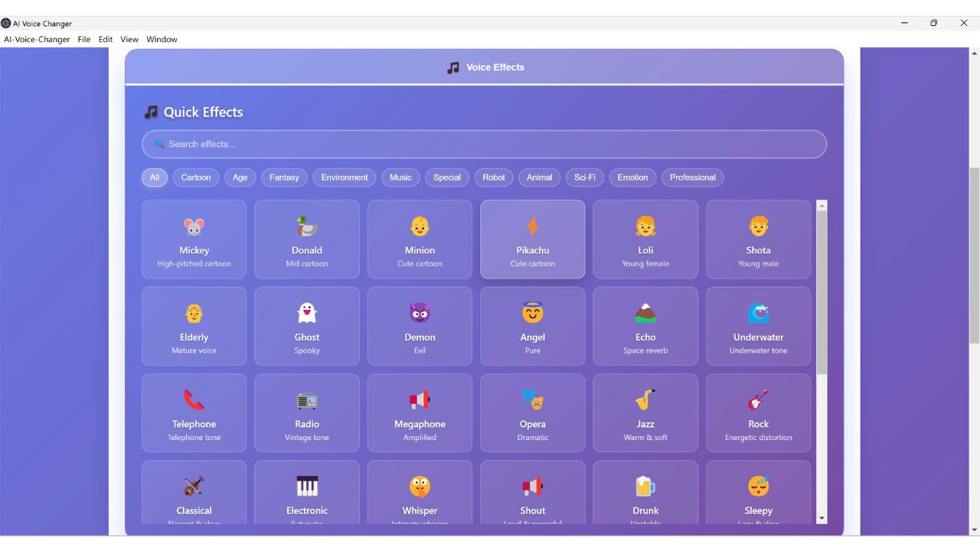The height and width of the screenshot is (551, 980).
Task: Click the effects list down scroll arrow
Action: click(x=822, y=518)
